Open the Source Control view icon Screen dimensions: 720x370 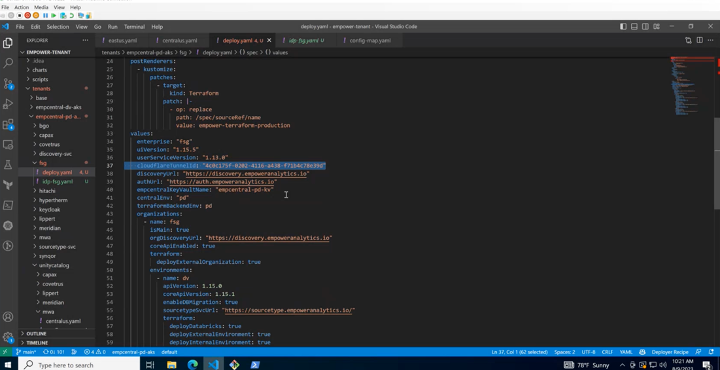tap(8, 84)
